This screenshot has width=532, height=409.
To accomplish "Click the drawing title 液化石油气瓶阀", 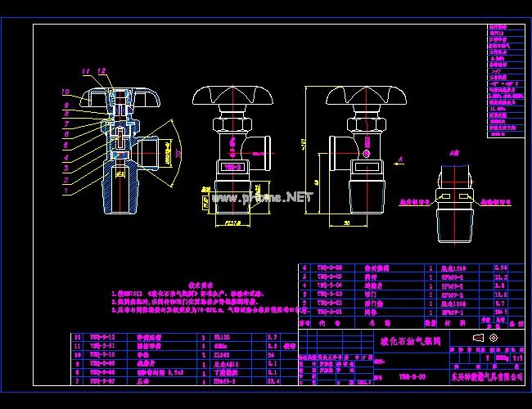I will tap(410, 341).
